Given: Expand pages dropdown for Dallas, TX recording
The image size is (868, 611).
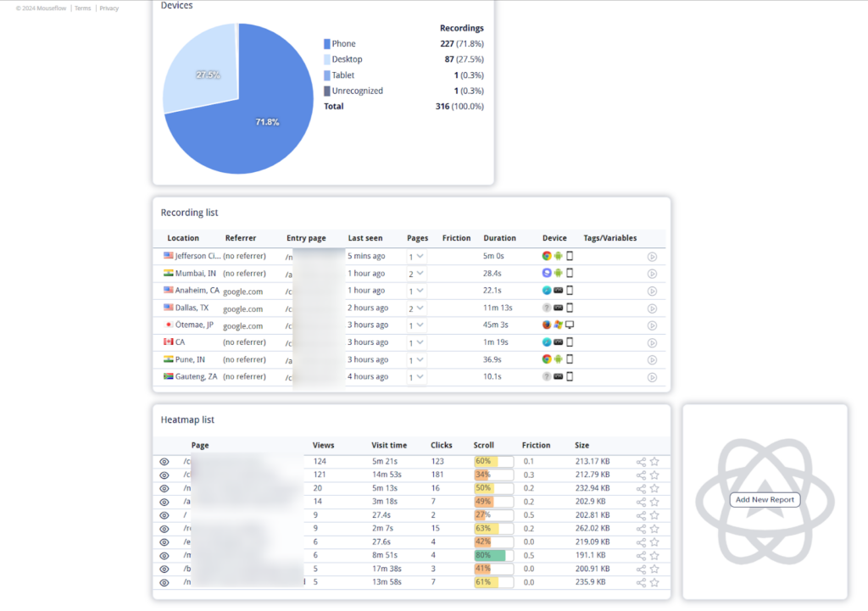Looking at the screenshot, I should point(416,308).
